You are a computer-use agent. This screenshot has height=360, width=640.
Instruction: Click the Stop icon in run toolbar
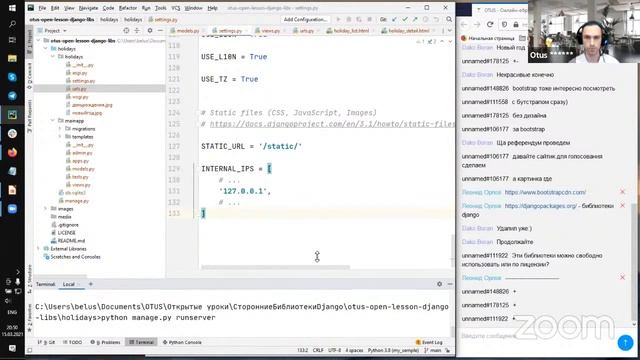pyautogui.click(x=369, y=19)
